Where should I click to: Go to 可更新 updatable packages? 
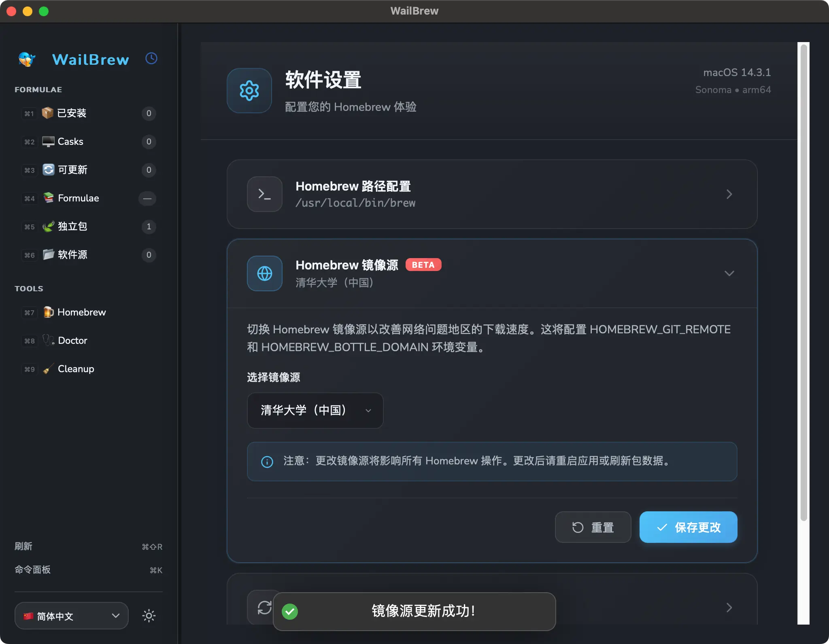88,170
